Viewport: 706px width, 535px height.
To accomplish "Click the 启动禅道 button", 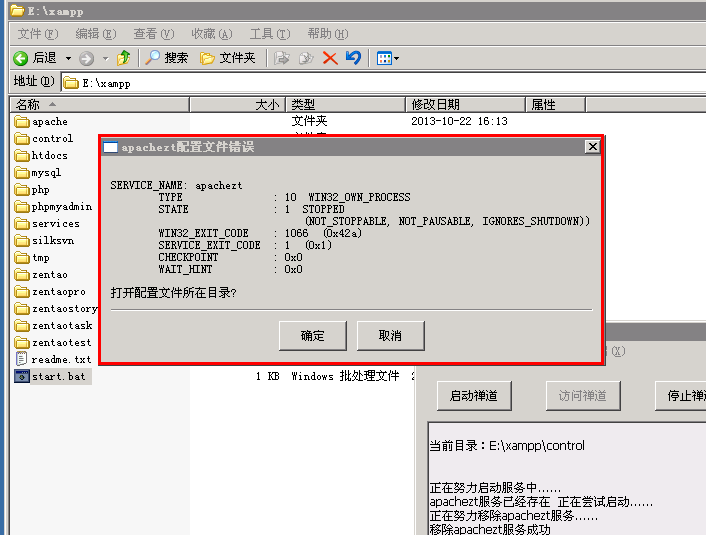I will pos(474,396).
